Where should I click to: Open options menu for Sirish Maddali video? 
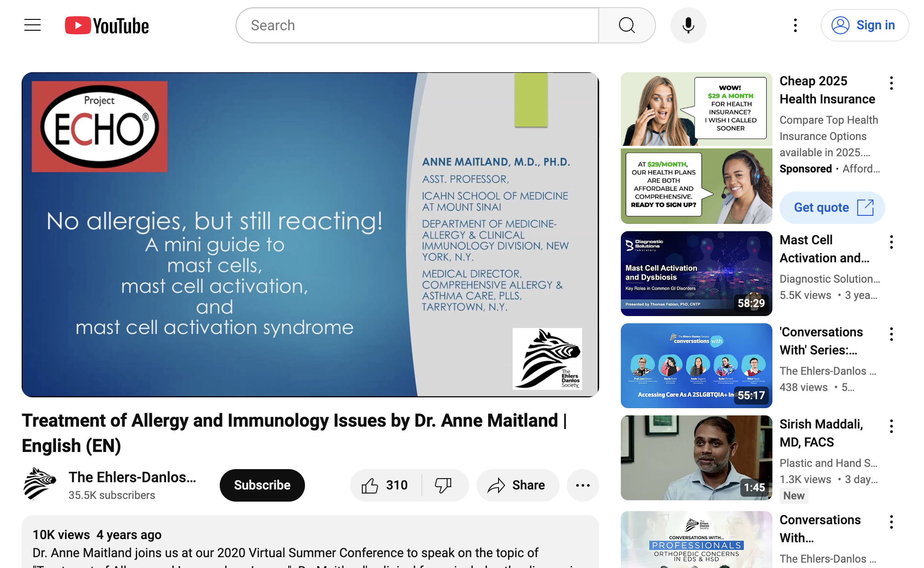(x=892, y=426)
